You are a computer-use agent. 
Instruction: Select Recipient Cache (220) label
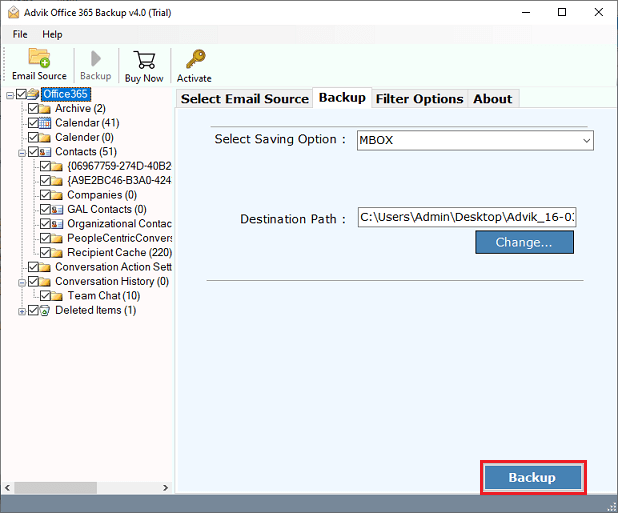[x=119, y=252]
